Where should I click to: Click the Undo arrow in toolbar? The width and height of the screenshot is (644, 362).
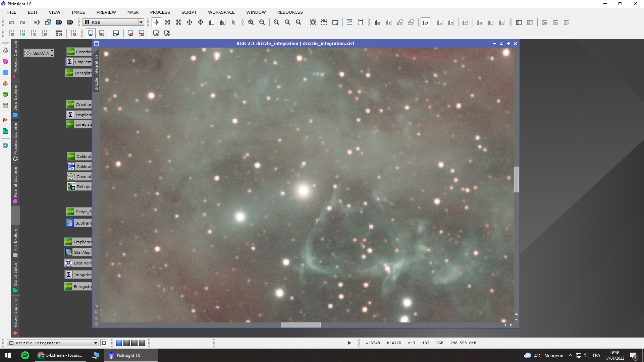(11, 22)
